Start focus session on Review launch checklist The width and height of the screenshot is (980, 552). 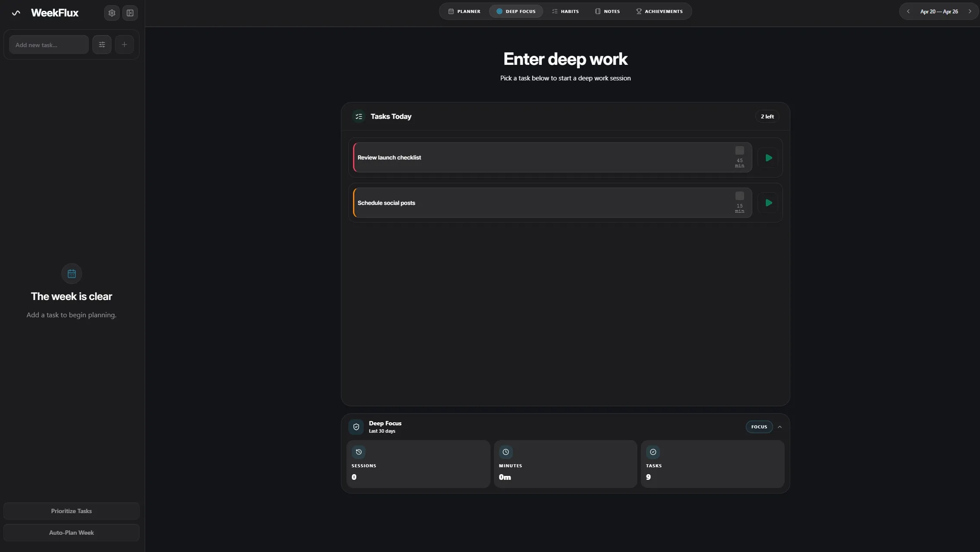pos(768,157)
